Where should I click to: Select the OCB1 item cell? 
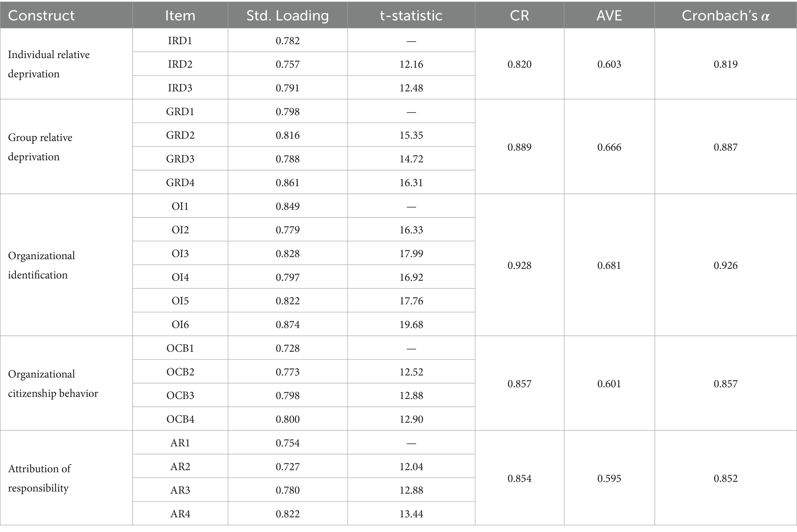click(x=180, y=348)
